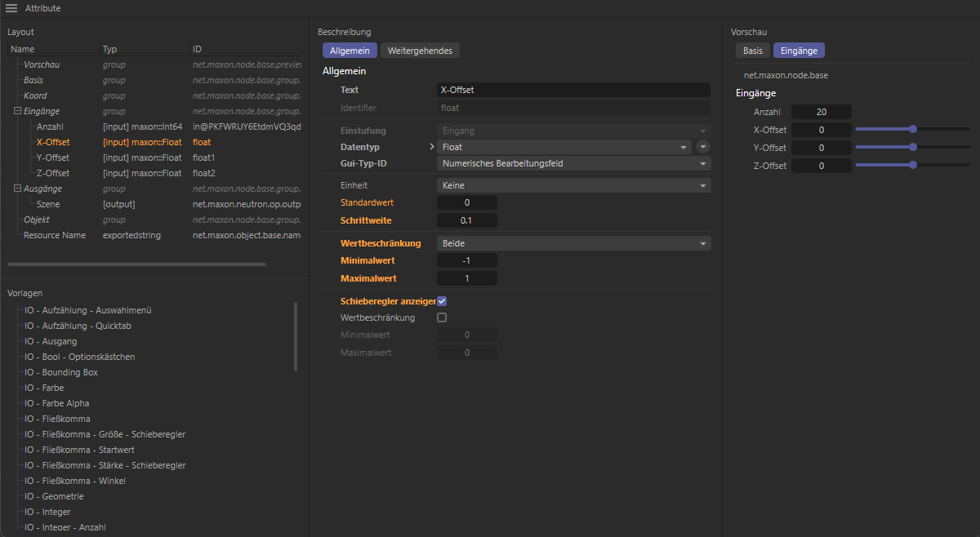980x537 pixels.
Task: Click the Z-Offset slider handle
Action: 913,166
